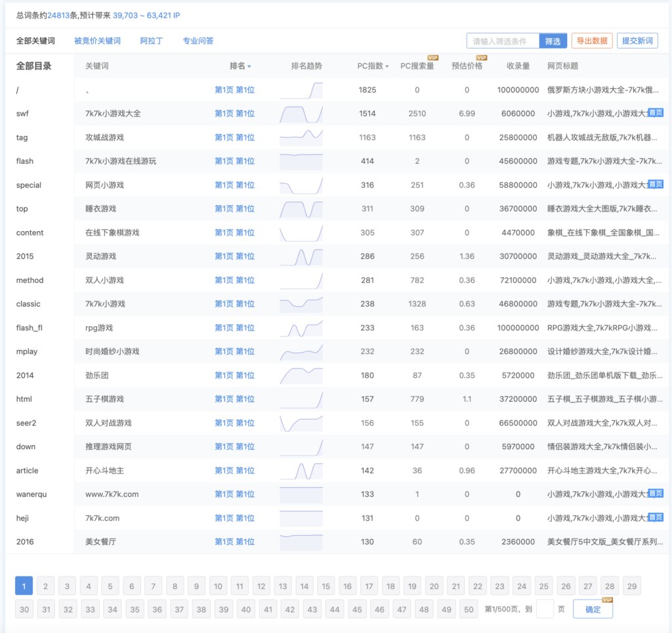Select the special directory
This screenshot has width=672, height=633.
click(29, 185)
